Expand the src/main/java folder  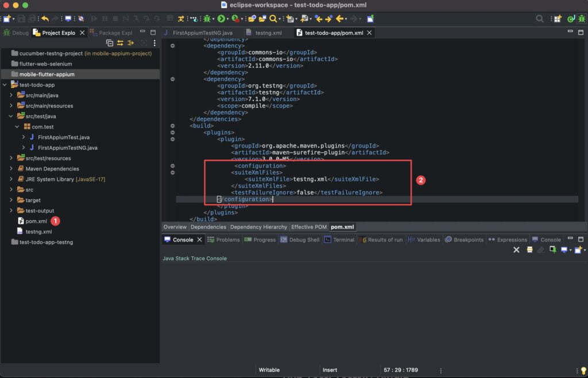pyautogui.click(x=11, y=96)
